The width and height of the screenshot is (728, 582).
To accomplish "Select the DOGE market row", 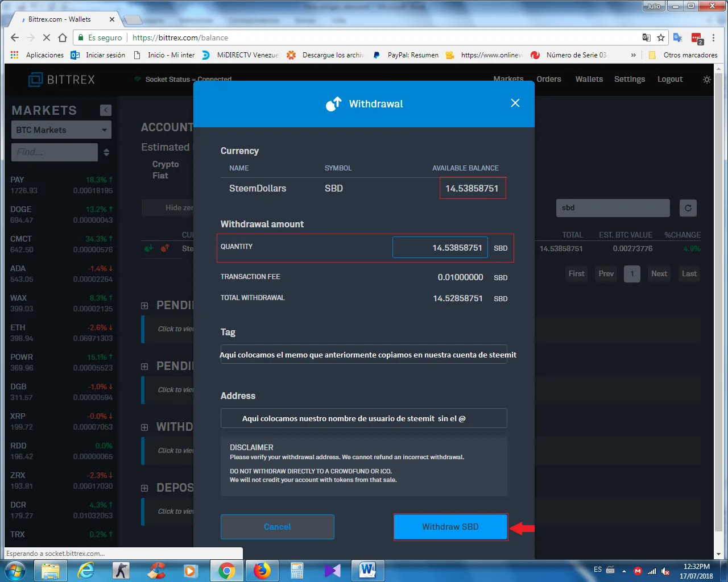I will [61, 215].
